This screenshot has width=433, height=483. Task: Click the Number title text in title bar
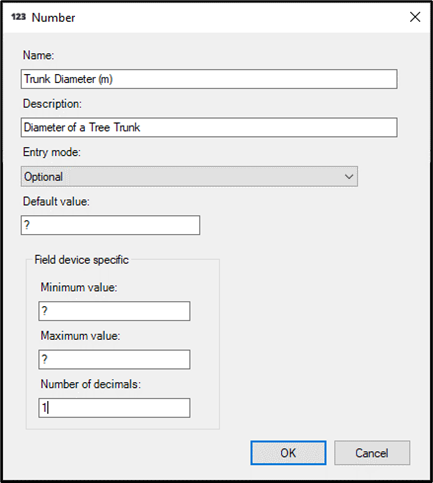[x=53, y=18]
